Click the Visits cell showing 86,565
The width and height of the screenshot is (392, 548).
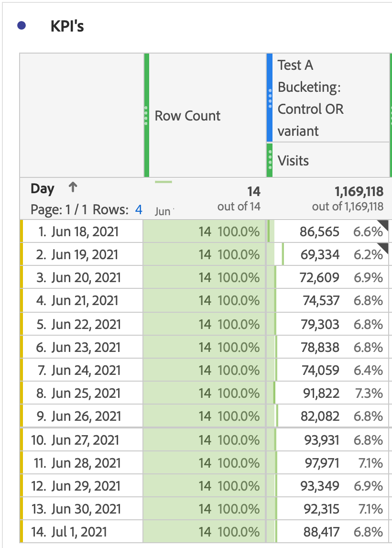[328, 231]
